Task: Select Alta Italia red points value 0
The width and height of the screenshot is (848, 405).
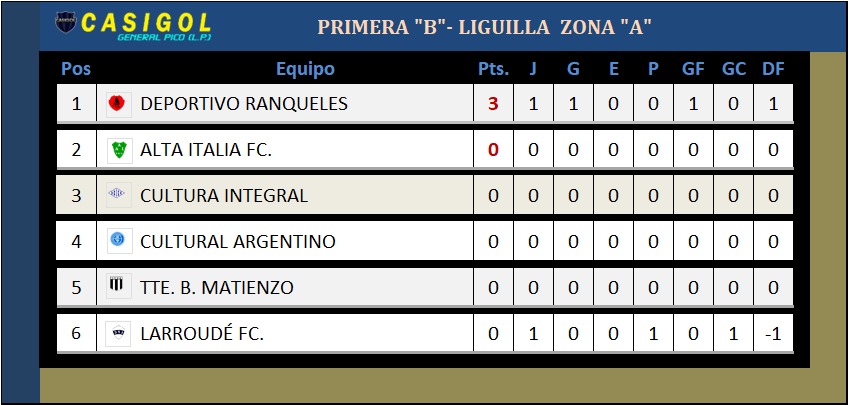Action: coord(493,150)
